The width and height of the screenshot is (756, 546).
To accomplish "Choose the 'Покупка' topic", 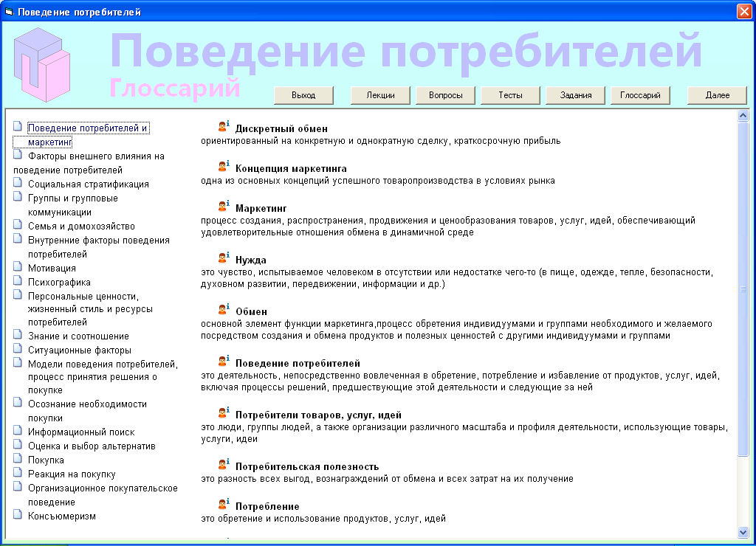I will [46, 460].
